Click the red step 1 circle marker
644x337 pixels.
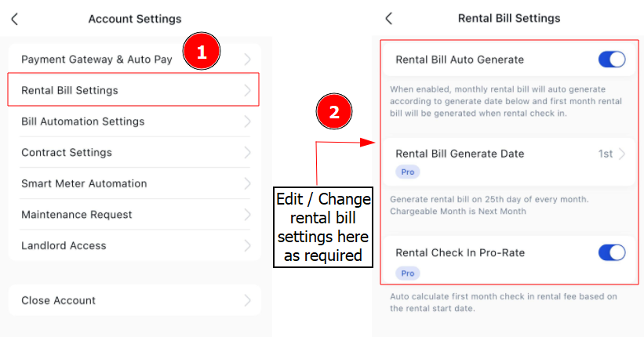click(x=202, y=51)
